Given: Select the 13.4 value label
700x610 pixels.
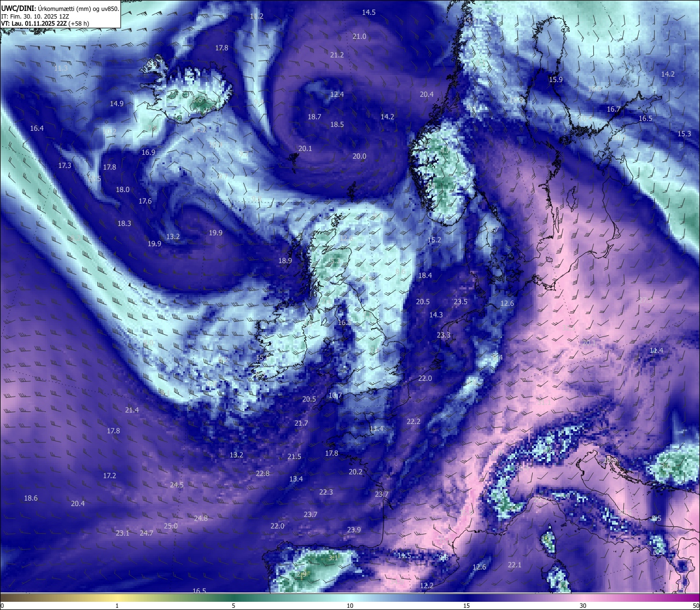Looking at the screenshot, I should [x=296, y=479].
